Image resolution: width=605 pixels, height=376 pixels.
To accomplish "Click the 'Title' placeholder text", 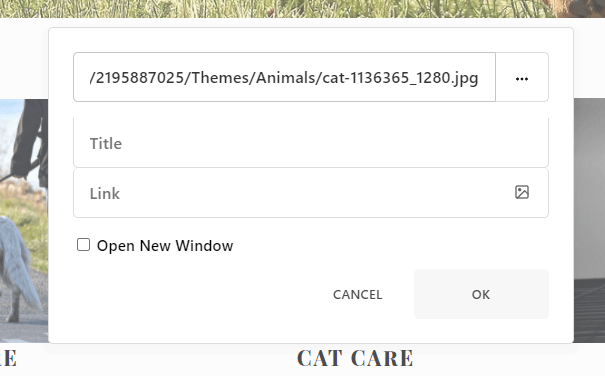I will click(x=106, y=144).
